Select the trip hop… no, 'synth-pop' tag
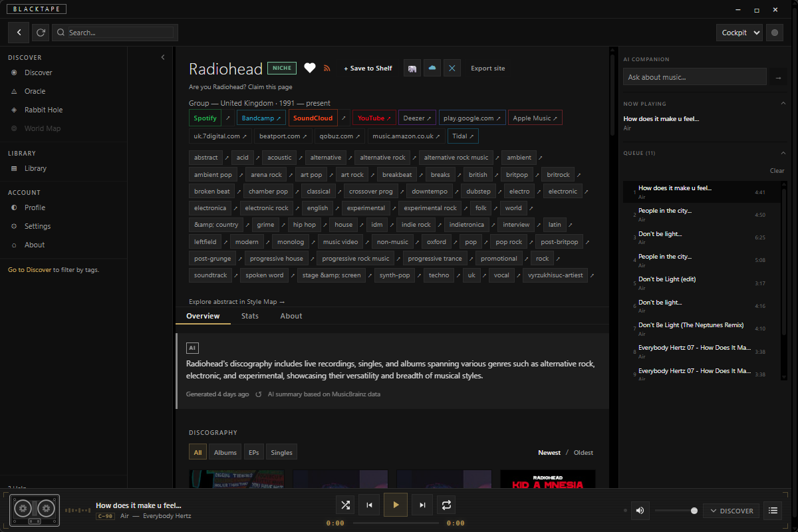 [x=394, y=275]
